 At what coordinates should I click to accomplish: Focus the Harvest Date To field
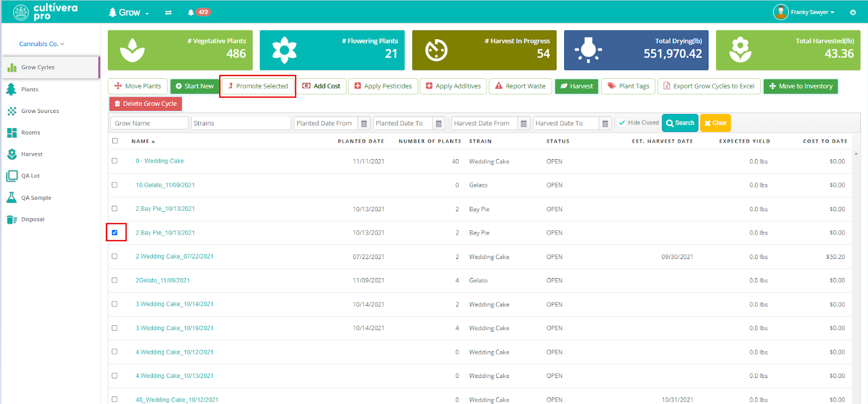click(566, 123)
